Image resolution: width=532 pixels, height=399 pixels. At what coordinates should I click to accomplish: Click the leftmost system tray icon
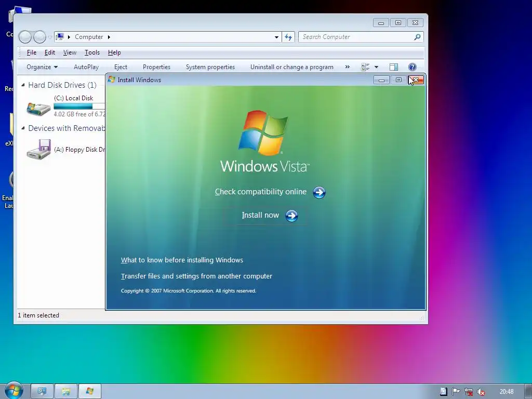444,392
